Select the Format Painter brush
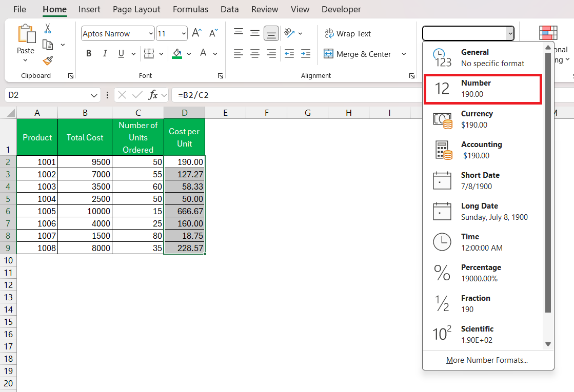 pos(48,60)
